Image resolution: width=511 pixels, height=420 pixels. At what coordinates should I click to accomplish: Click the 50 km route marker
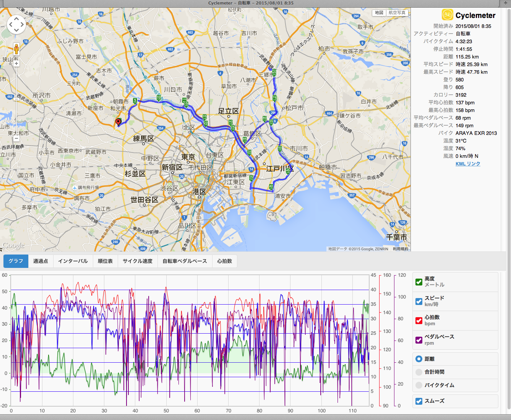pyautogui.click(x=280, y=149)
